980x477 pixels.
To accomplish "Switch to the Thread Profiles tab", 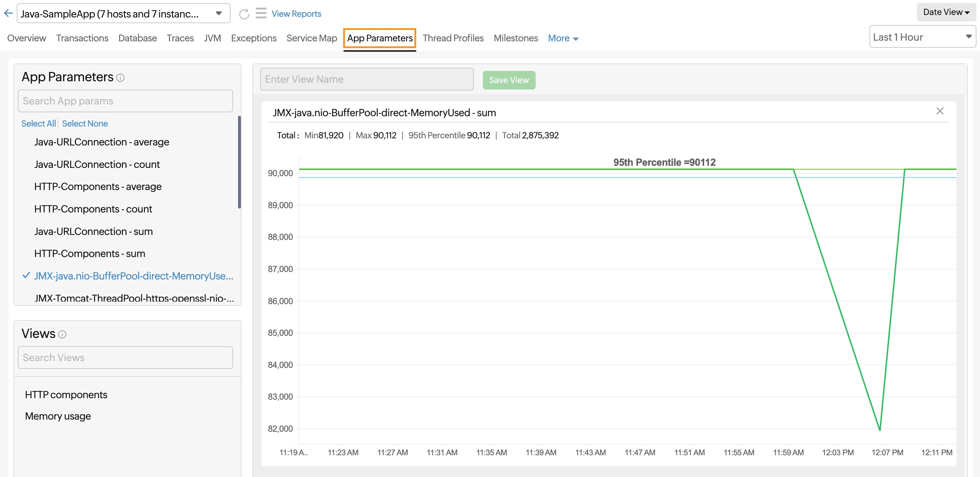I will pos(453,38).
